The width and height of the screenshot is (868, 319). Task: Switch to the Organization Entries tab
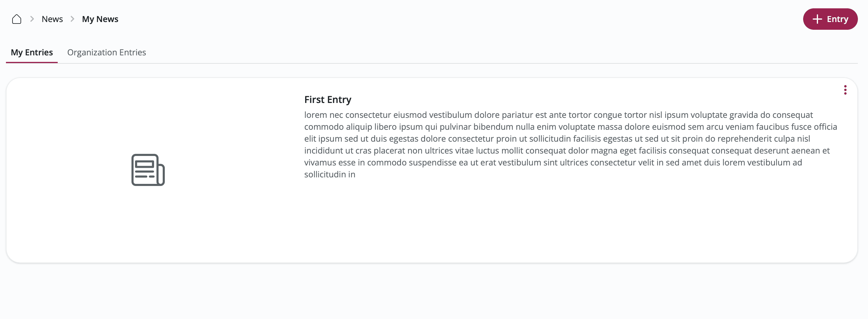[x=106, y=52]
